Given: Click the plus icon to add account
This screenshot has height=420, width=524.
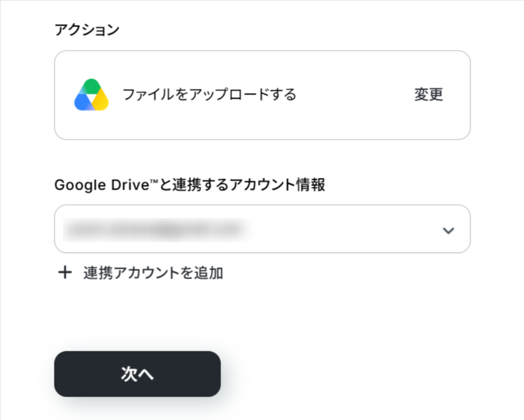Looking at the screenshot, I should coord(65,273).
